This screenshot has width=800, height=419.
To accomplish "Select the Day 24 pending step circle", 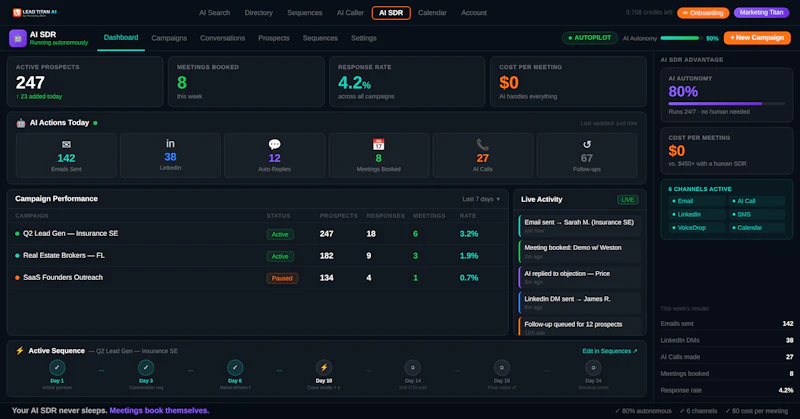I will click(593, 367).
